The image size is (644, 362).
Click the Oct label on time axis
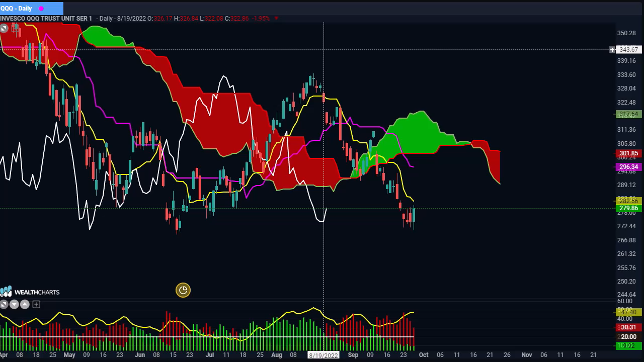[424, 355]
